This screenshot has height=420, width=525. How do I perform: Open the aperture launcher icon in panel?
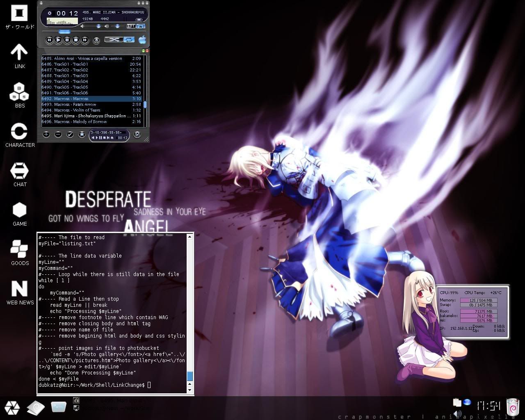click(x=12, y=408)
